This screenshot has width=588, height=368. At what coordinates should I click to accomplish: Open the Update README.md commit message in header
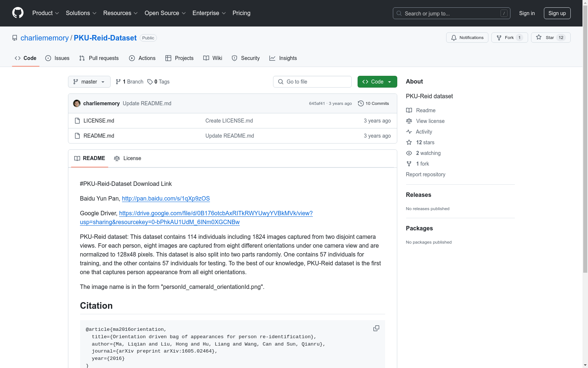[147, 103]
